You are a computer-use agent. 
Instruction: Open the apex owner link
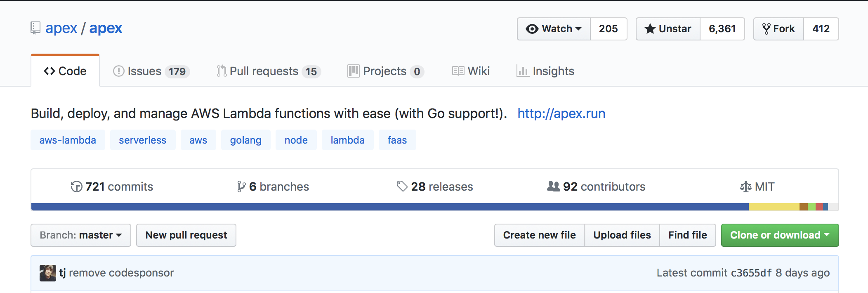pos(61,28)
